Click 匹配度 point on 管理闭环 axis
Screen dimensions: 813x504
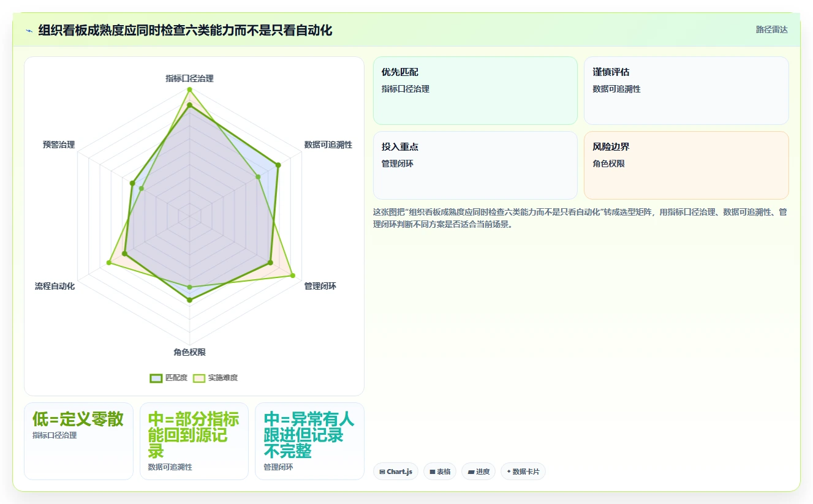[x=270, y=263]
